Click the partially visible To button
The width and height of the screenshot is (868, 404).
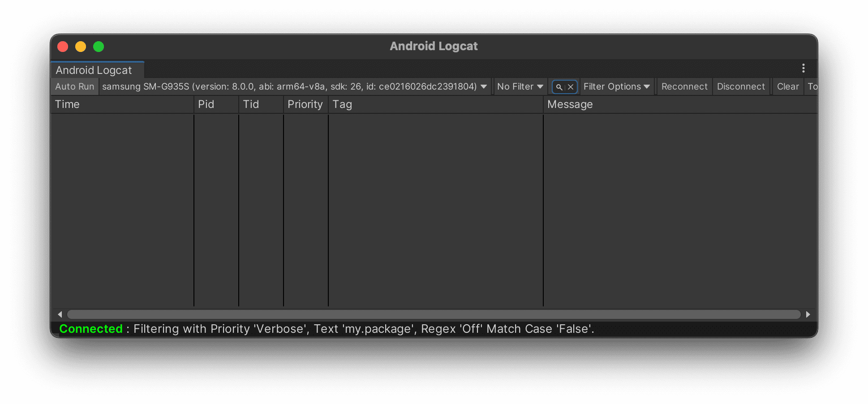pyautogui.click(x=811, y=86)
